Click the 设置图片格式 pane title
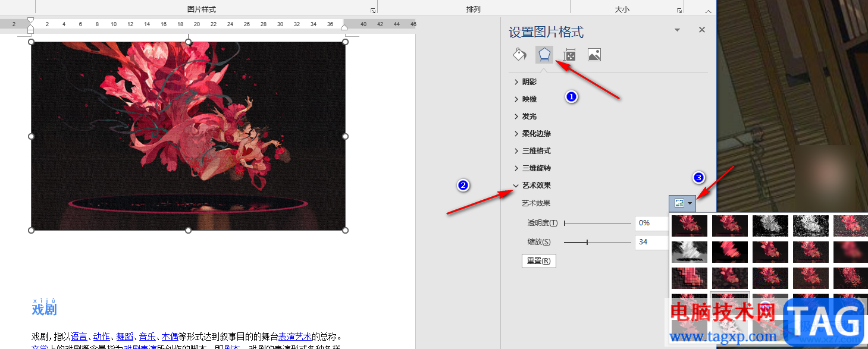Screen dimensions: 868x349 tap(546, 32)
